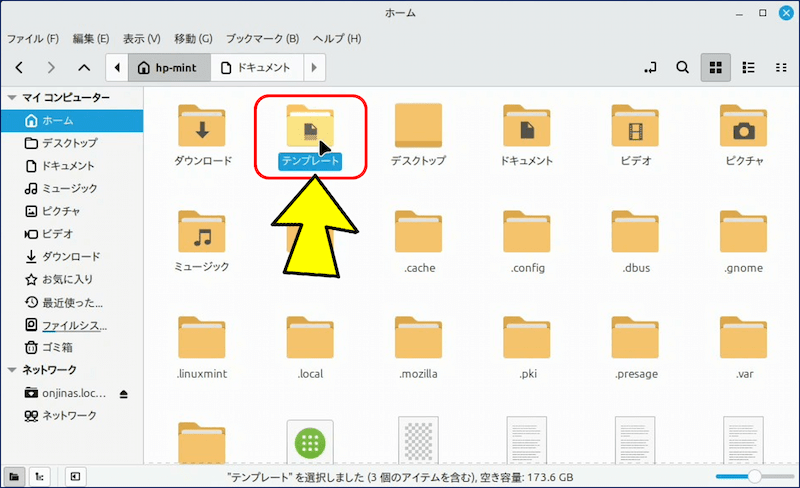Select ゴミ箱 in the sidebar
The image size is (800, 488).
pyautogui.click(x=58, y=347)
